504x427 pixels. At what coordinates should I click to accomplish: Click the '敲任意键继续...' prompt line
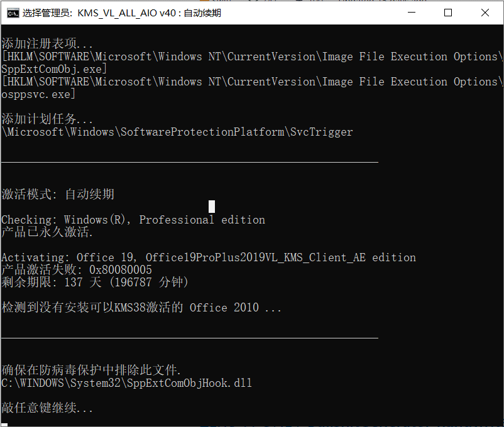[x=47, y=408]
